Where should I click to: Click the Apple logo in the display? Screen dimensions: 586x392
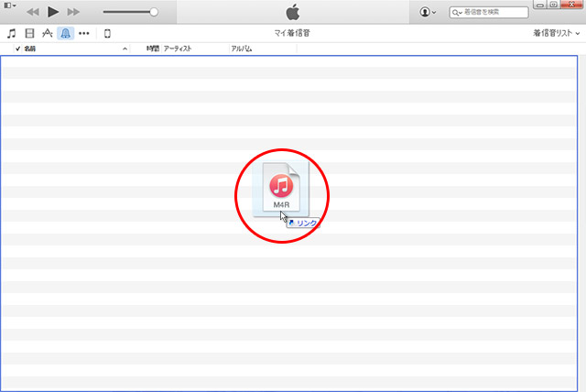coord(293,12)
